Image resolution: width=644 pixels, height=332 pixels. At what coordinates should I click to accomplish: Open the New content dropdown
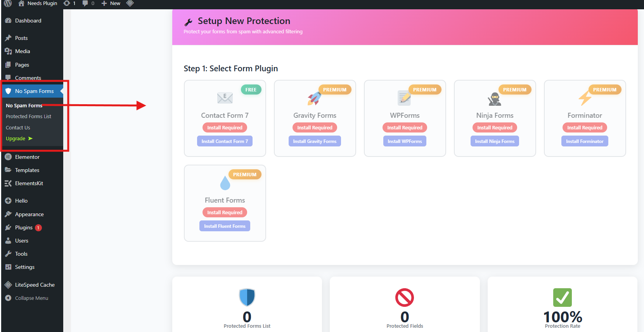click(111, 3)
